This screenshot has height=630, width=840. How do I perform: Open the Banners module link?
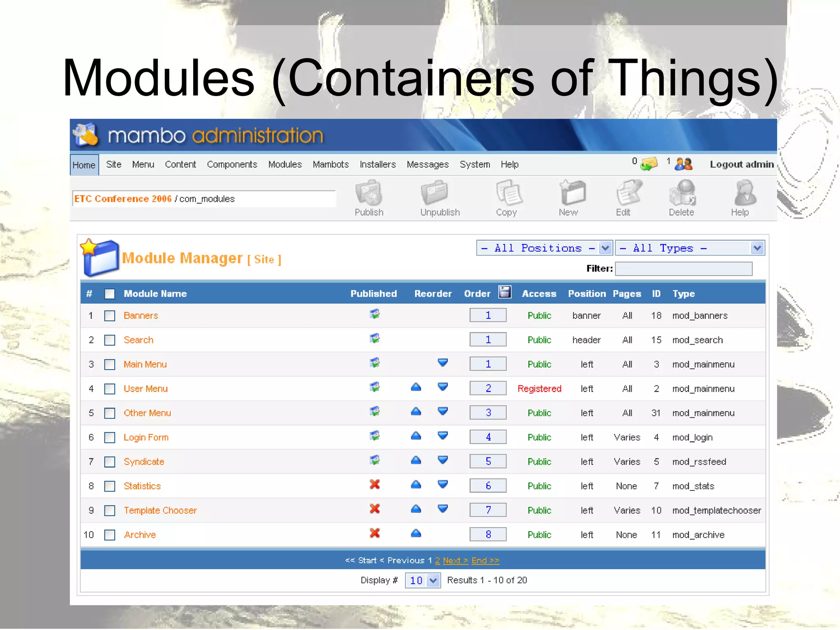pyautogui.click(x=141, y=316)
